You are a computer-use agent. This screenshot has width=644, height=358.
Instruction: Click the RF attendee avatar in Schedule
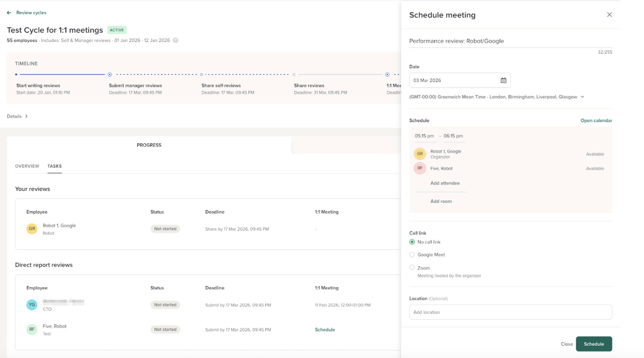420,168
